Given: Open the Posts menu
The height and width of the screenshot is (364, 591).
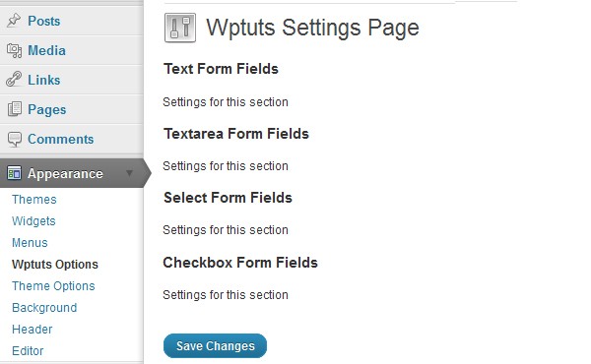Looking at the screenshot, I should [x=43, y=21].
